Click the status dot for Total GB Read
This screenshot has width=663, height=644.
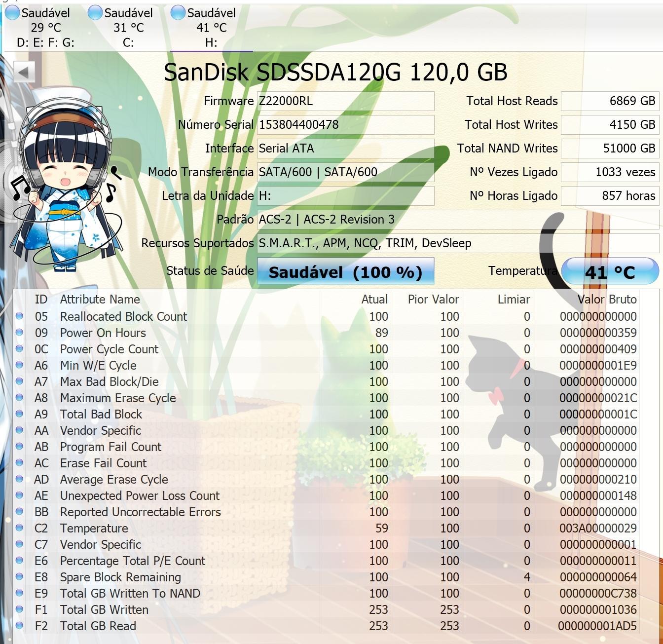coord(19,626)
